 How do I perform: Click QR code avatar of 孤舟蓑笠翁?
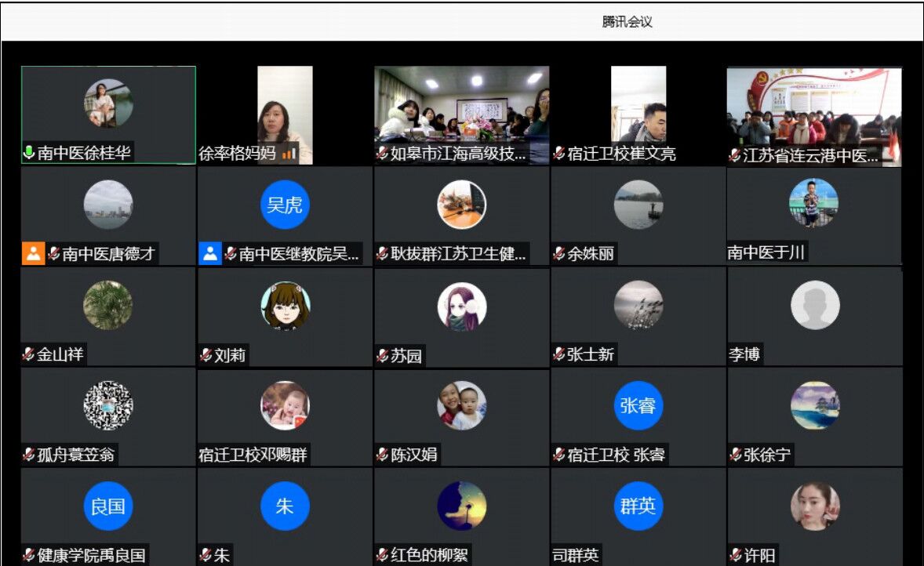108,405
